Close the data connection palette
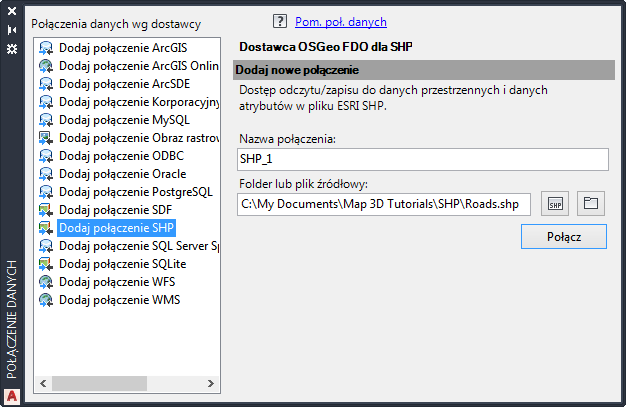Viewport: 626px width, 407px height. pos(12,11)
